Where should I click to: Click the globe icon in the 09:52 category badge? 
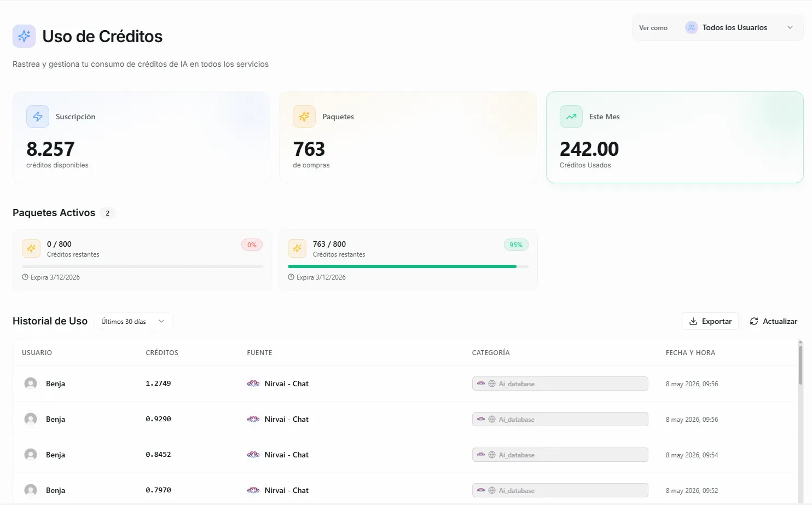(x=492, y=490)
